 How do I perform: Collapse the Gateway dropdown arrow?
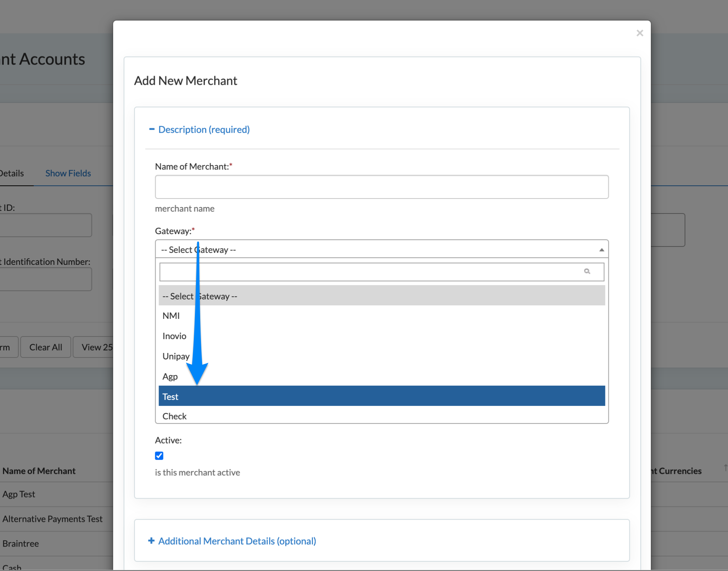[601, 250]
